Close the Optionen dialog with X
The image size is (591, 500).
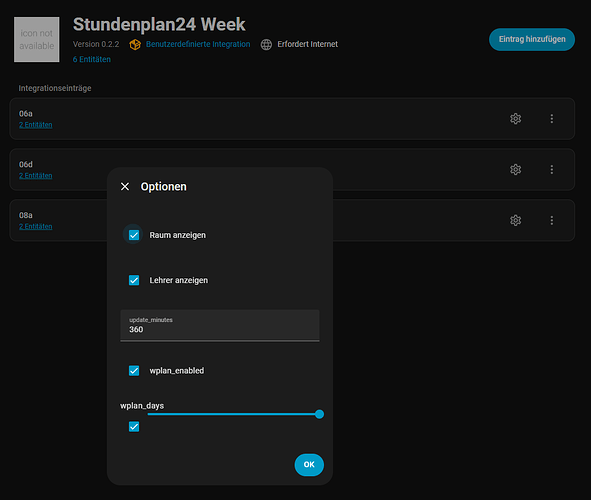click(125, 187)
